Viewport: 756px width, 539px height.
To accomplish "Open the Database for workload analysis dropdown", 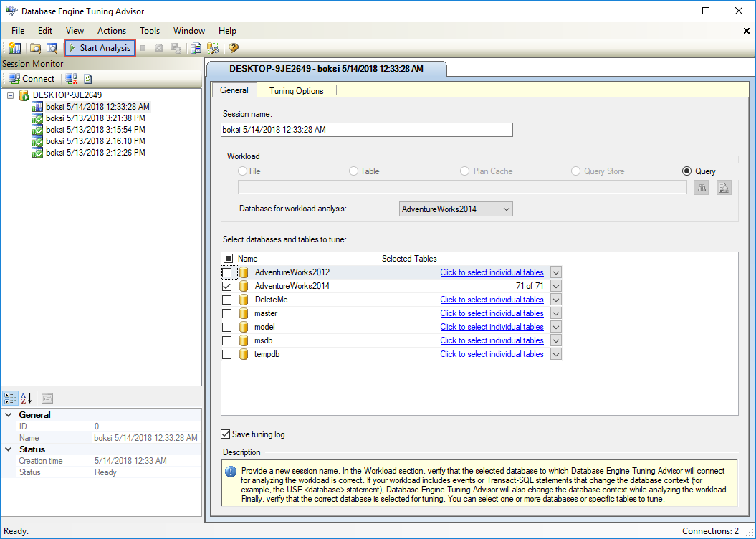I will pyautogui.click(x=456, y=209).
